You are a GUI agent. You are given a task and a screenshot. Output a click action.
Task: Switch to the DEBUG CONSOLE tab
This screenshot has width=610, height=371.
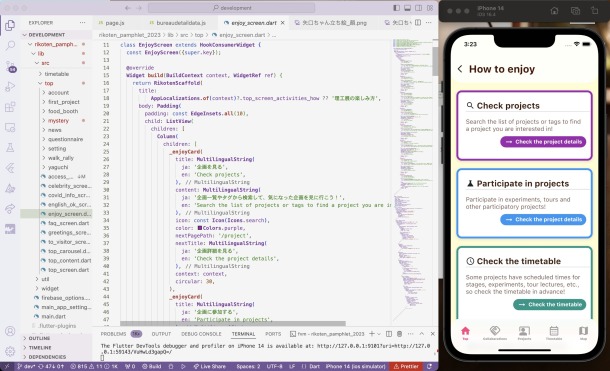coord(201,334)
